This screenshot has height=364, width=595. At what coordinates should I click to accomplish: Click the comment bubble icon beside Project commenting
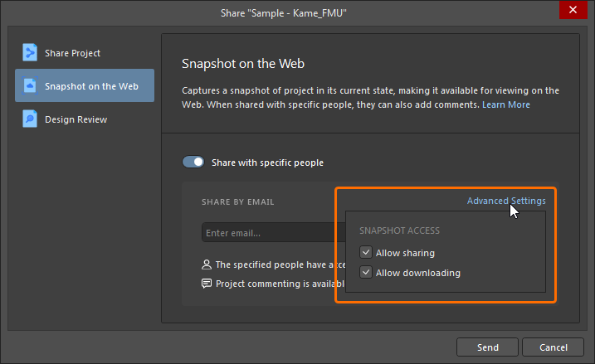(207, 284)
